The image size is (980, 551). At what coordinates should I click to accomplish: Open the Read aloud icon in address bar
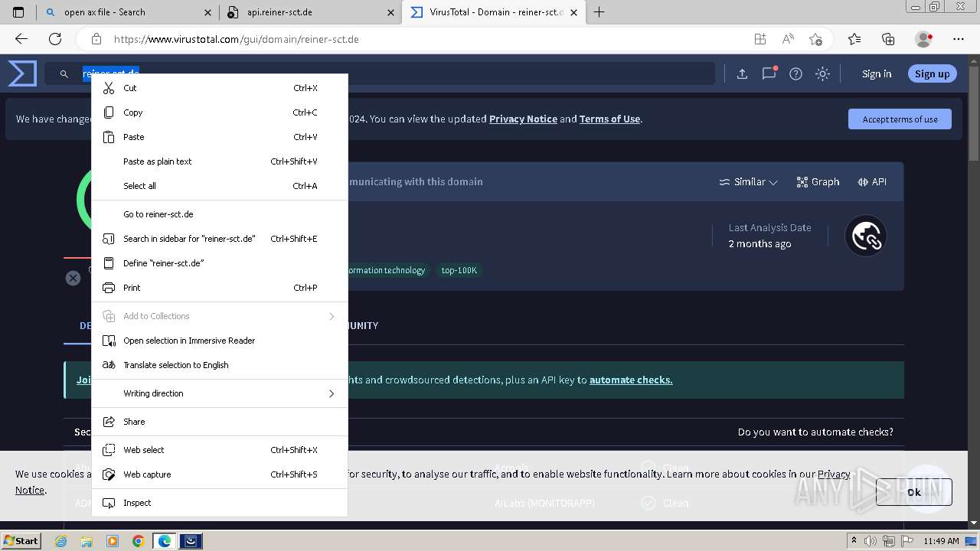coord(788,39)
